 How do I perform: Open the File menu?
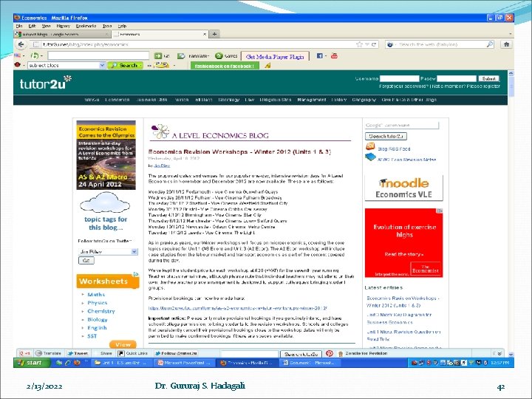click(19, 26)
